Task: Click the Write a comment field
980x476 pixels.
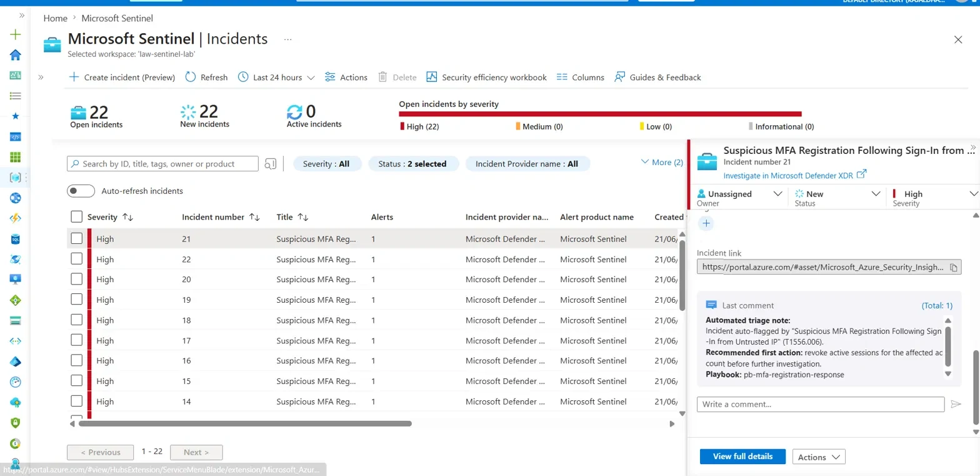Action: pyautogui.click(x=821, y=404)
